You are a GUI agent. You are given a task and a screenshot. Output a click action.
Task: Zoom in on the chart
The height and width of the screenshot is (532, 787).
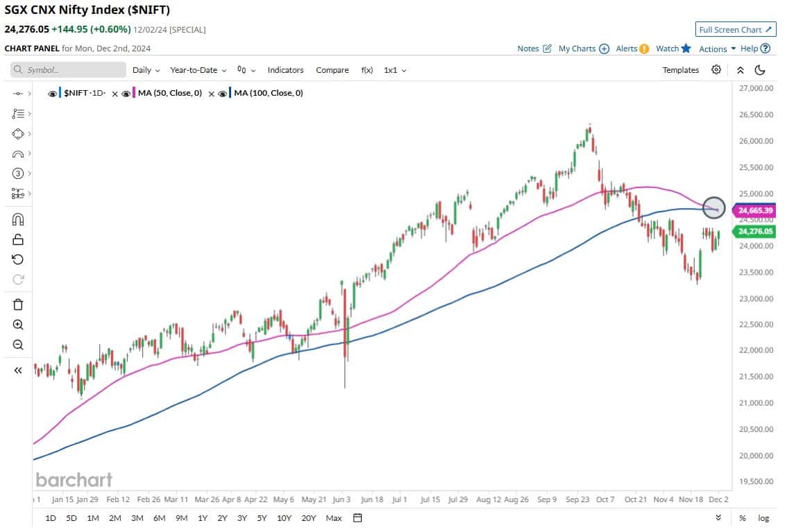pyautogui.click(x=17, y=325)
